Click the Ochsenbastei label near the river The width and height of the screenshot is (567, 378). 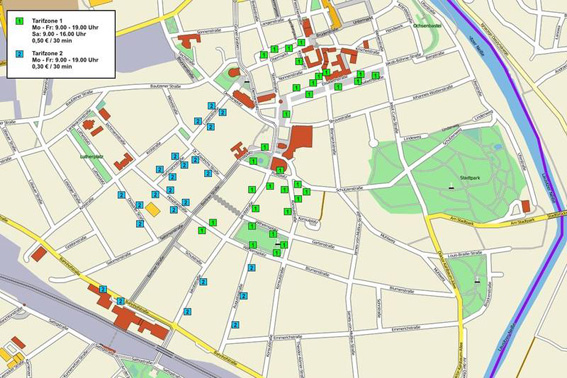click(x=422, y=26)
